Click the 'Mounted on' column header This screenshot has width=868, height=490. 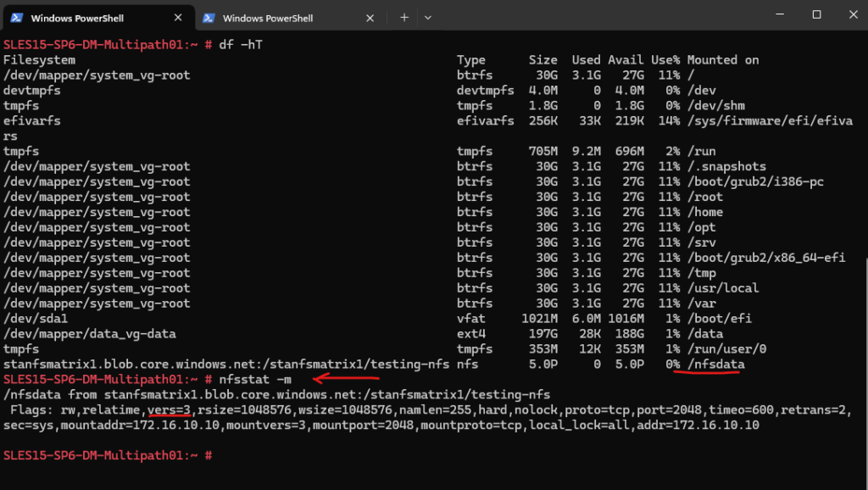click(x=723, y=60)
